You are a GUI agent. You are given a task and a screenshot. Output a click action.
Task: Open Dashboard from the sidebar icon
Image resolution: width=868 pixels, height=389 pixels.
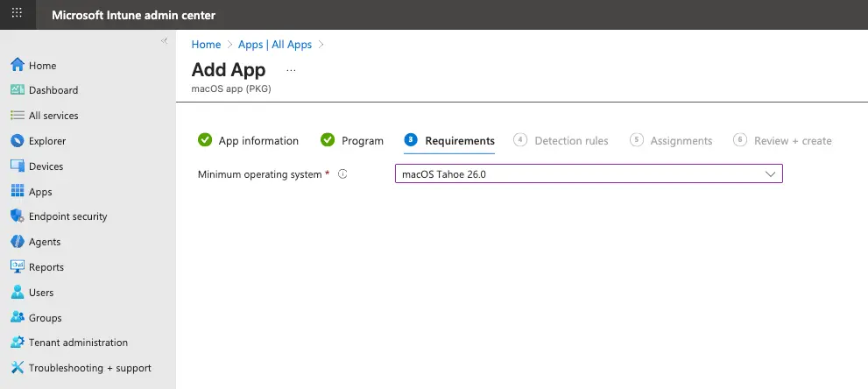(18, 90)
